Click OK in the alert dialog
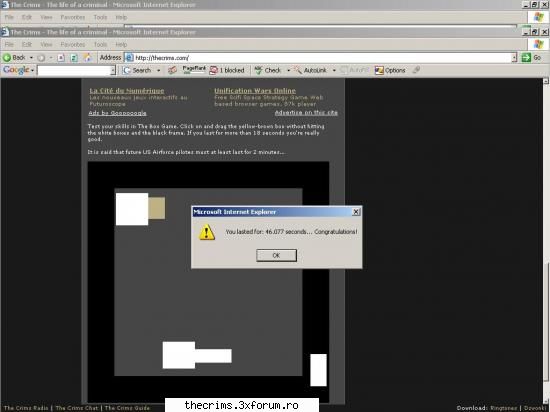Screen dimensions: 550x412 [x=276, y=255]
